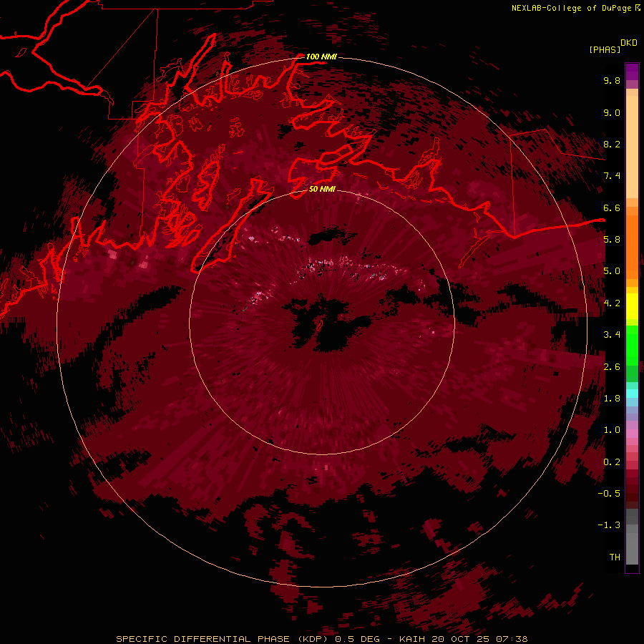Click the 8.2 scale value
Image resolution: width=644 pixels, height=644 pixels.
[612, 144]
